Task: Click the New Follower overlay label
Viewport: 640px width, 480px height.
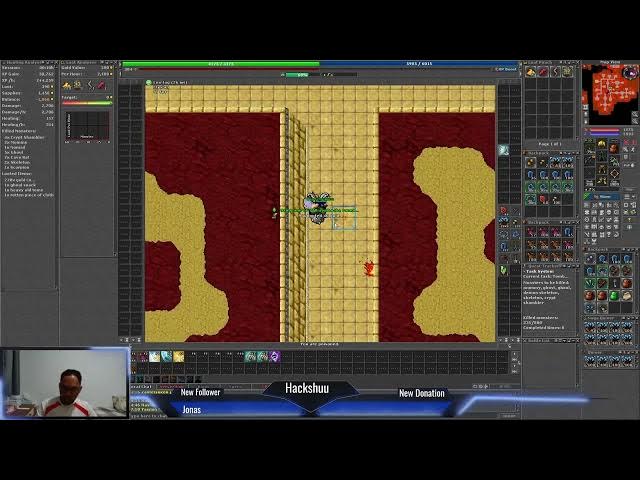Action: [x=200, y=393]
